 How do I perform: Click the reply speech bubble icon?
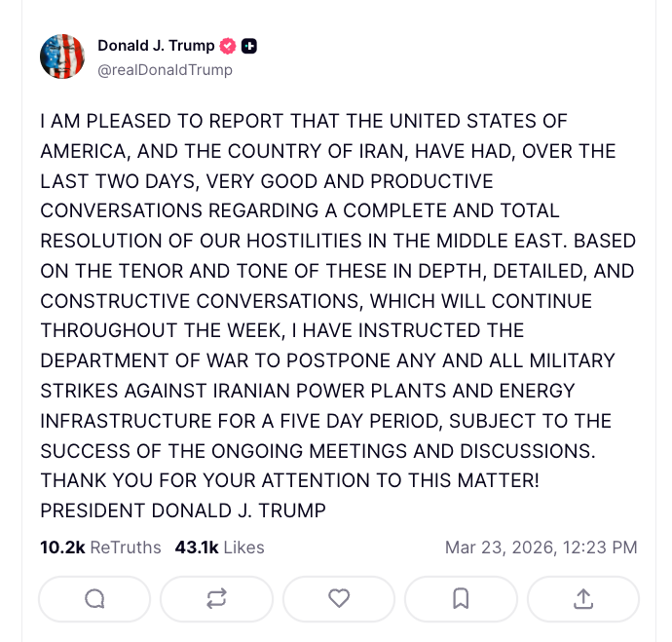(x=94, y=599)
